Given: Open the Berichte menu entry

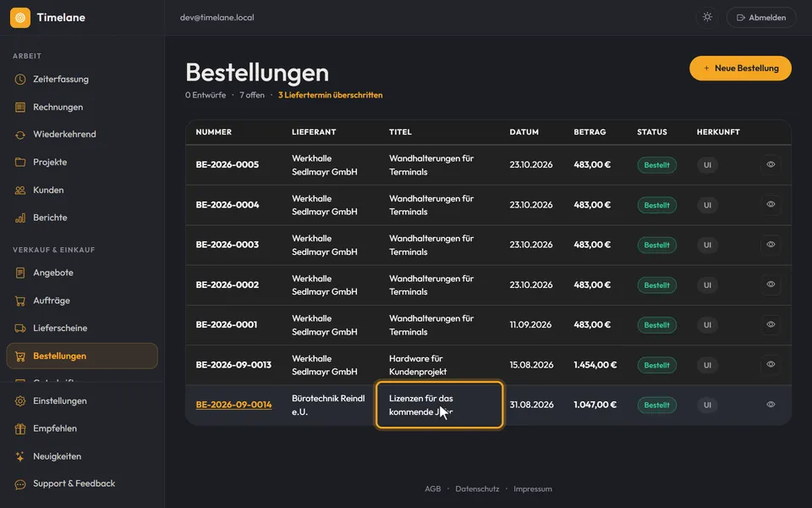Looking at the screenshot, I should [x=82, y=218].
